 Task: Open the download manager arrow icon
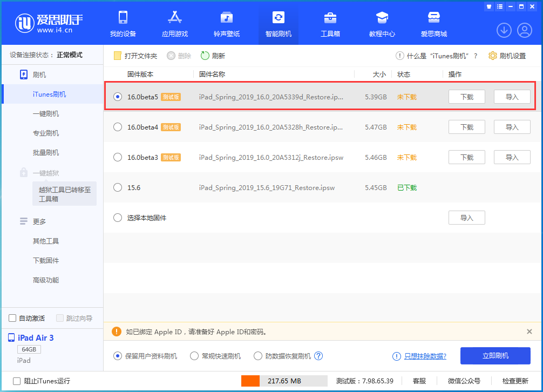pos(504,30)
